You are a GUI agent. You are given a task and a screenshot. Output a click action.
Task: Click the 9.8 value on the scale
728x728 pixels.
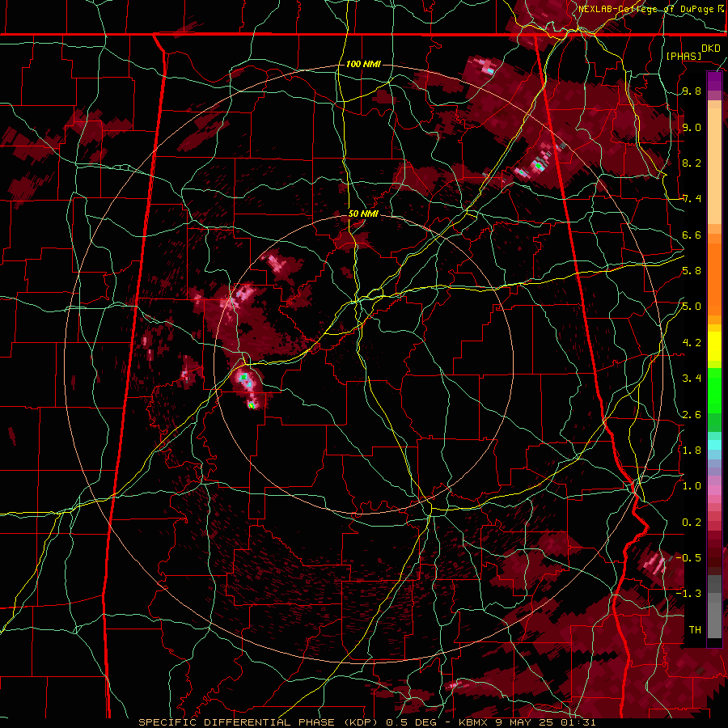692,91
